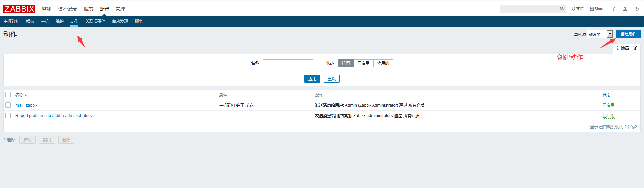The width and height of the screenshot is (644, 188).
Task: Select the 已启用 status filter
Action: tap(363, 63)
